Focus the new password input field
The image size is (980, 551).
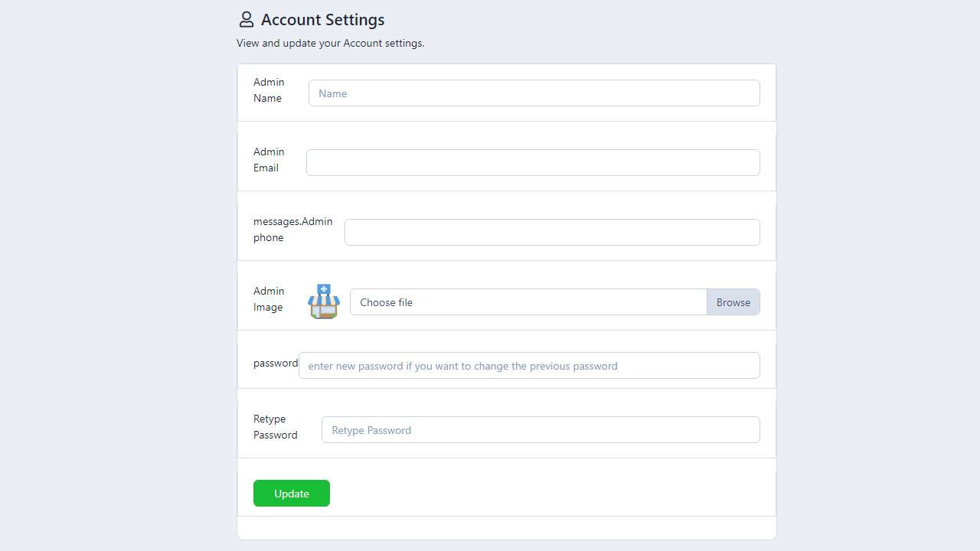pos(529,366)
